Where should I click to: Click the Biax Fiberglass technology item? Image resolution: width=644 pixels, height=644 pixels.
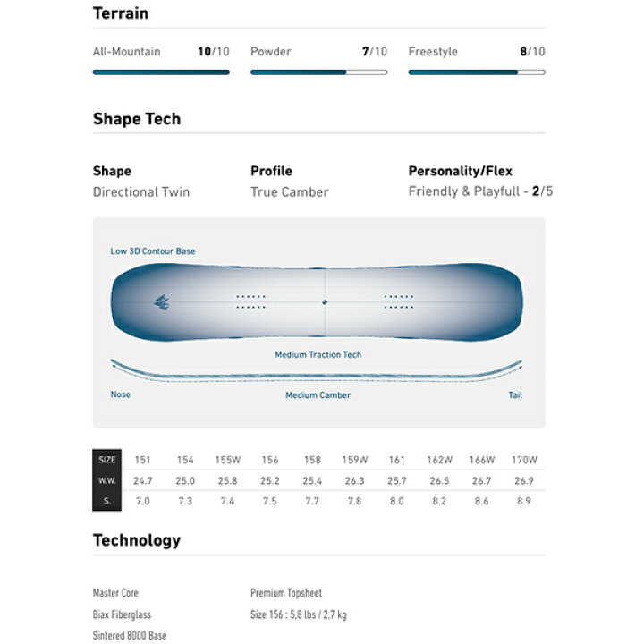coord(122,614)
